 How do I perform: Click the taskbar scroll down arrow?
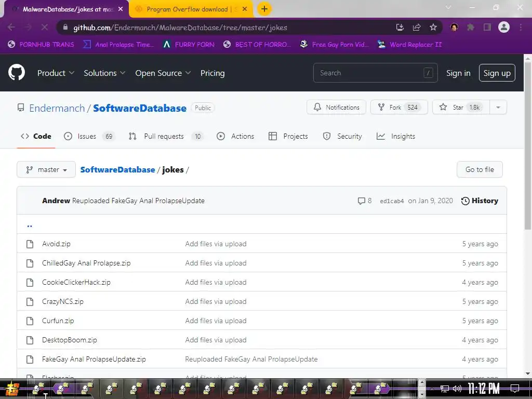pyautogui.click(x=422, y=395)
